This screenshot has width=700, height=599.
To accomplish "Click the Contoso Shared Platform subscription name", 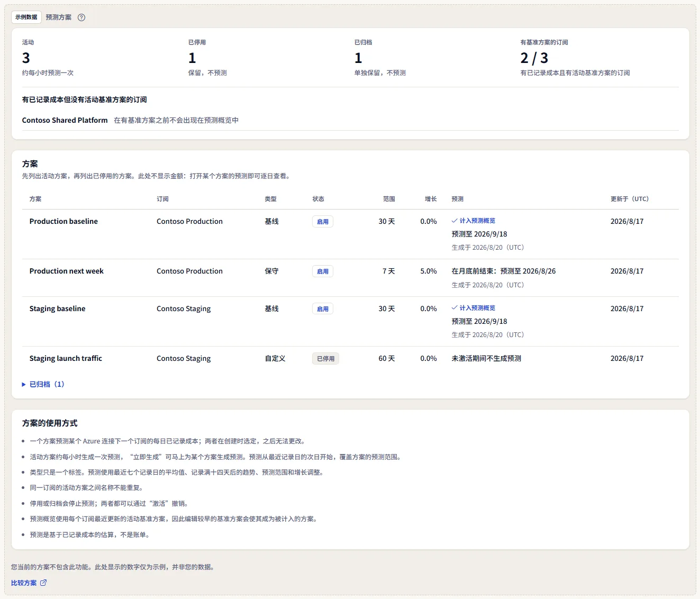I will (x=65, y=120).
